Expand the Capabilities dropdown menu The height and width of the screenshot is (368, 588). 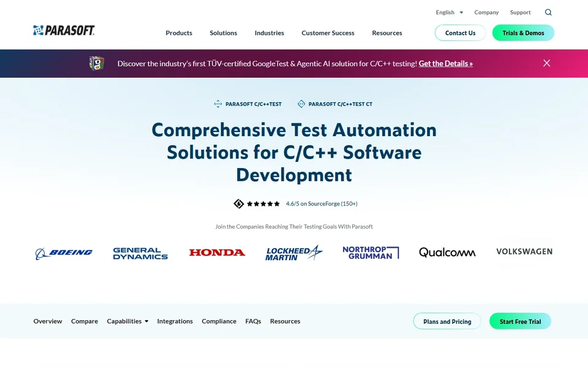(127, 321)
